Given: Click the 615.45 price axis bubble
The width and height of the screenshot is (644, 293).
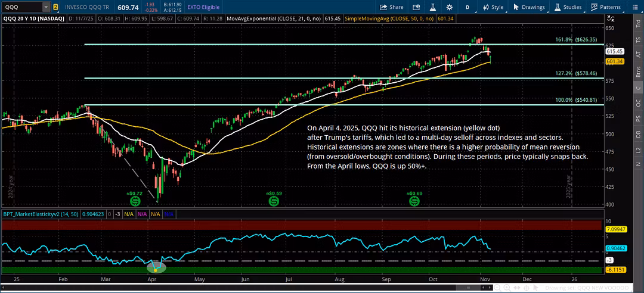Looking at the screenshot, I should (614, 52).
